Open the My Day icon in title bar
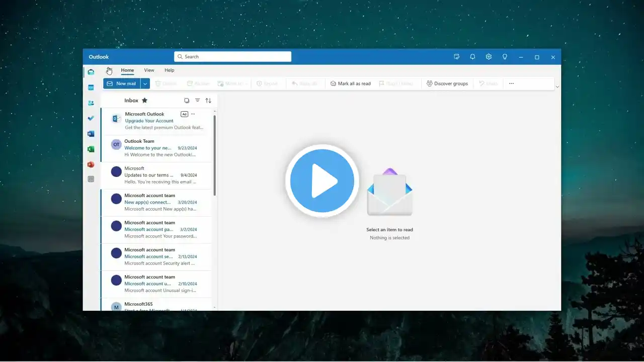The height and width of the screenshot is (362, 644). coord(456,57)
